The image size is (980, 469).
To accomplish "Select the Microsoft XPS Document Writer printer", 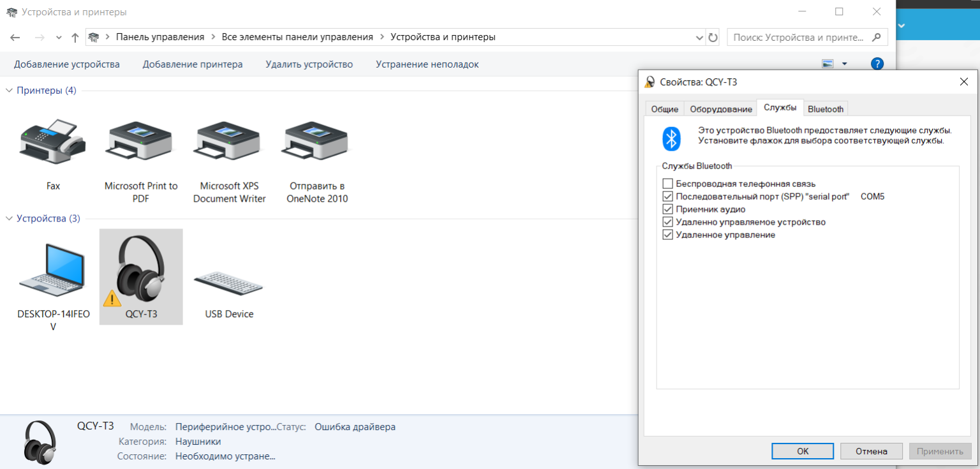I will [229, 142].
